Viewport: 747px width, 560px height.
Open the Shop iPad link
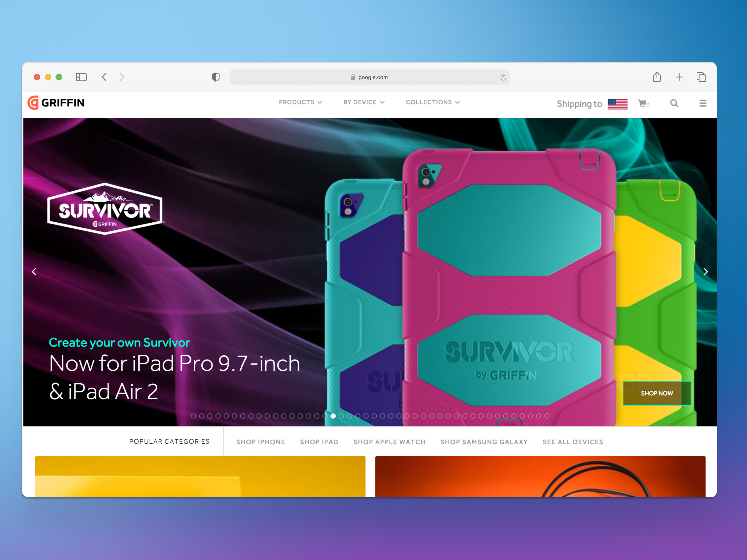pos(319,442)
